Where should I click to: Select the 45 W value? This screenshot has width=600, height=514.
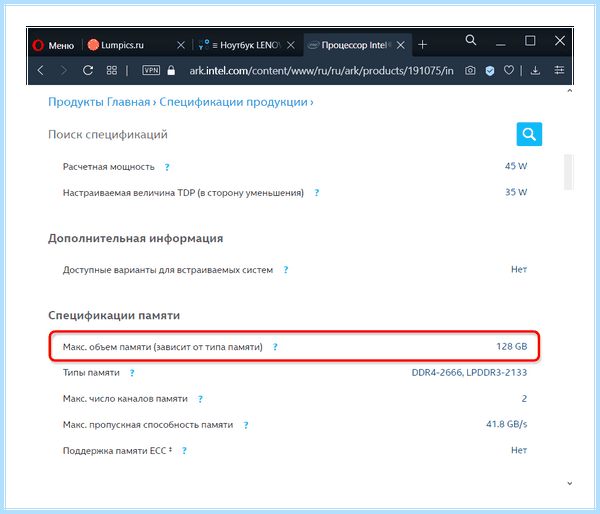[x=516, y=166]
